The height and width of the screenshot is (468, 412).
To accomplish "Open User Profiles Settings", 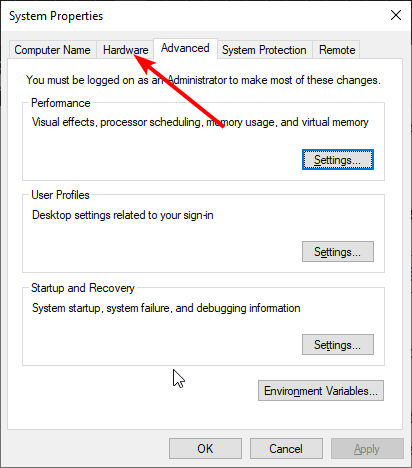I will pos(338,252).
